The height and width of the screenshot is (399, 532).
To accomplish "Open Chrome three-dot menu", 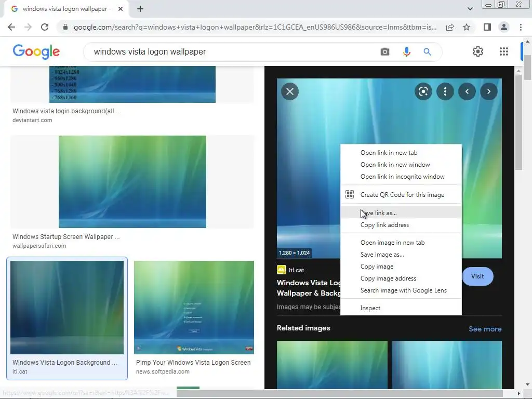I will (x=521, y=27).
